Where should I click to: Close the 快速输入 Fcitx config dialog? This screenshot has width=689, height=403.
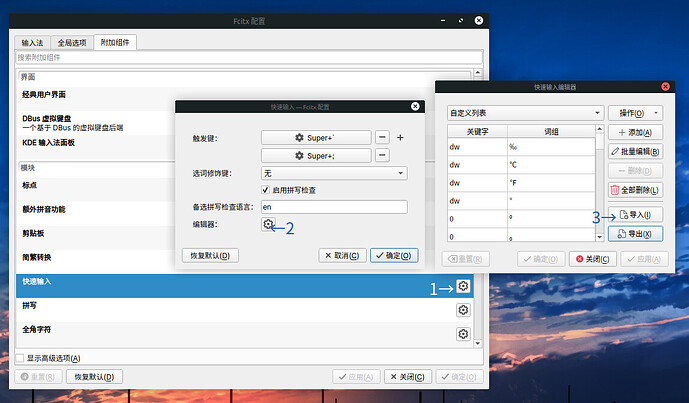[x=415, y=106]
